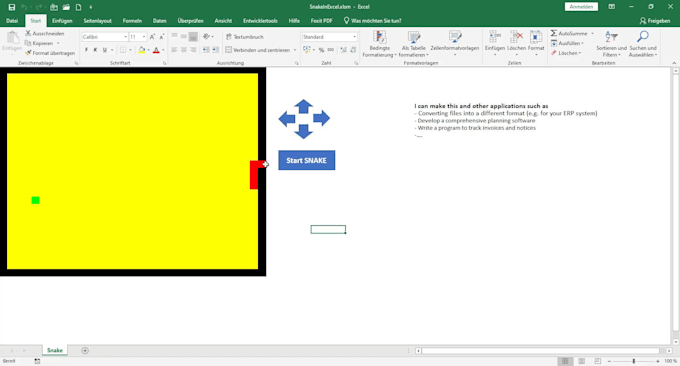Screen dimensions: 680x366
Task: Click the green food square in game
Action: point(36,200)
